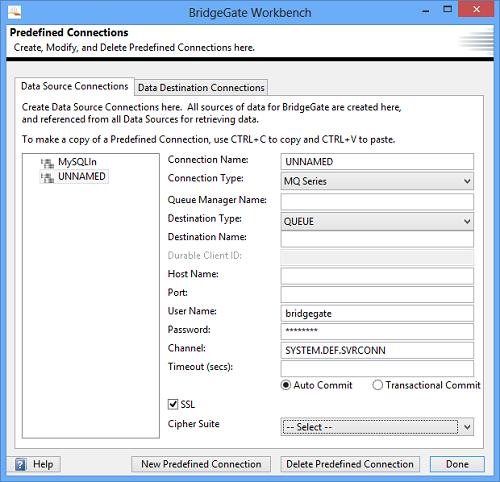The height and width of the screenshot is (482, 500).
Task: Click the Done button
Action: 457,464
